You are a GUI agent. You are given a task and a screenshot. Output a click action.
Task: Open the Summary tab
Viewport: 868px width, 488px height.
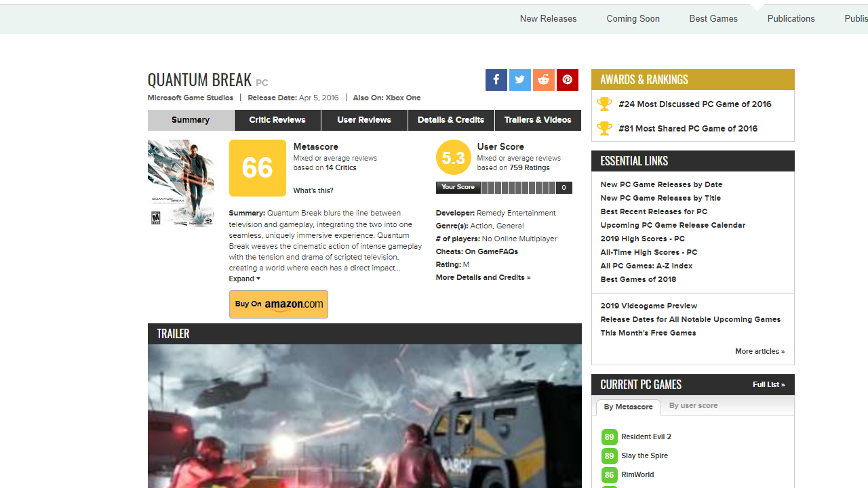click(x=191, y=120)
